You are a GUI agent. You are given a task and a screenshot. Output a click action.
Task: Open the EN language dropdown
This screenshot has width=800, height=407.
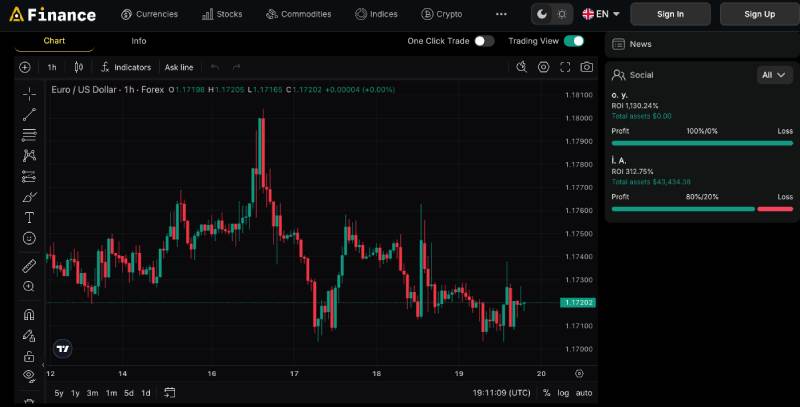pos(601,14)
